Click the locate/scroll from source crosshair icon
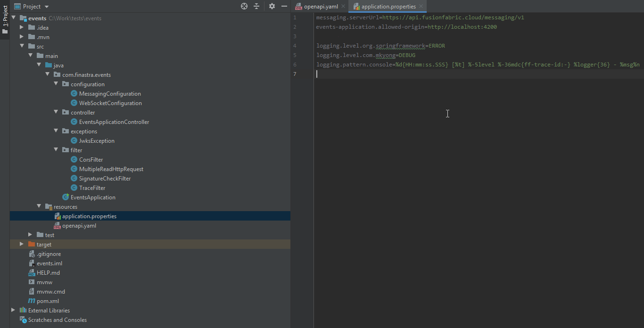Screen dimensions: 644x328 click(x=244, y=6)
